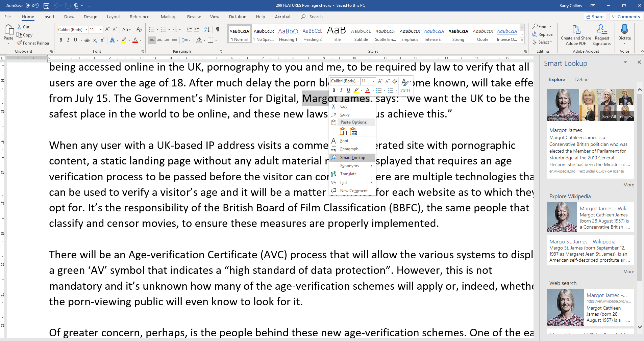Open the Review ribbon tab
This screenshot has width=644, height=341.
tap(194, 17)
